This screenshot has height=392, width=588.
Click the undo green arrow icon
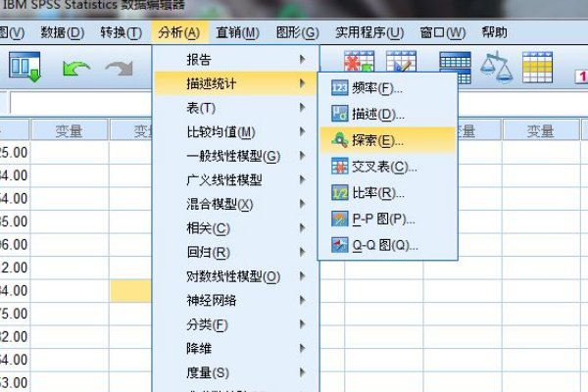[x=76, y=69]
